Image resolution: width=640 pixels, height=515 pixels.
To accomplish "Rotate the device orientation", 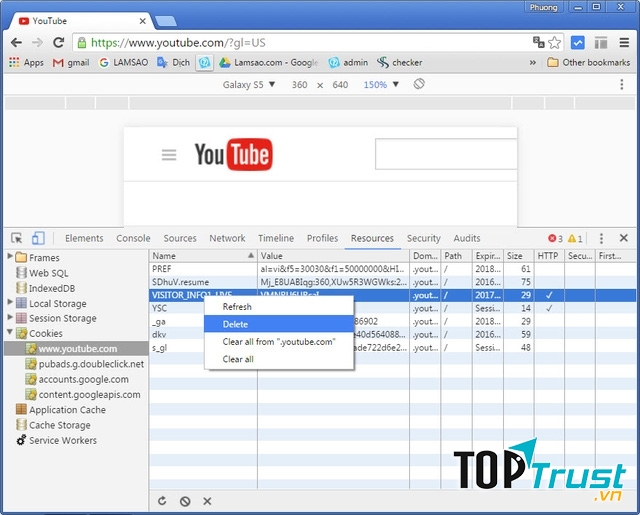I will click(419, 84).
